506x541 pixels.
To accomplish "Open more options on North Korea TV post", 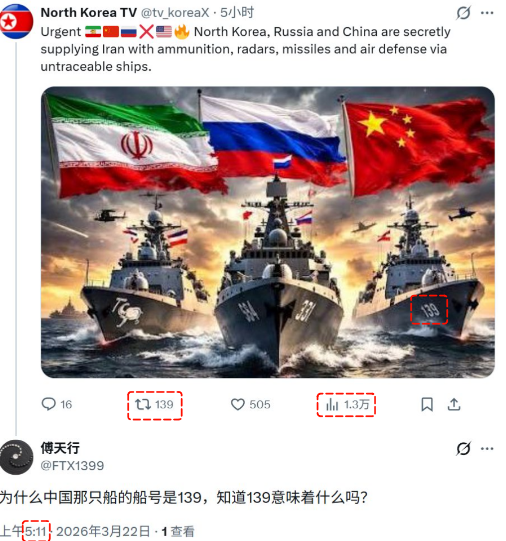I will pyautogui.click(x=487, y=13).
